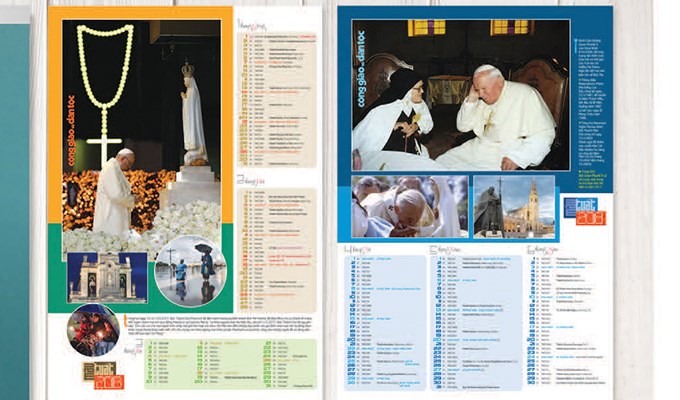The width and height of the screenshot is (680, 400).
Task: Select the January calendar table on the left page
Action: [x=277, y=100]
